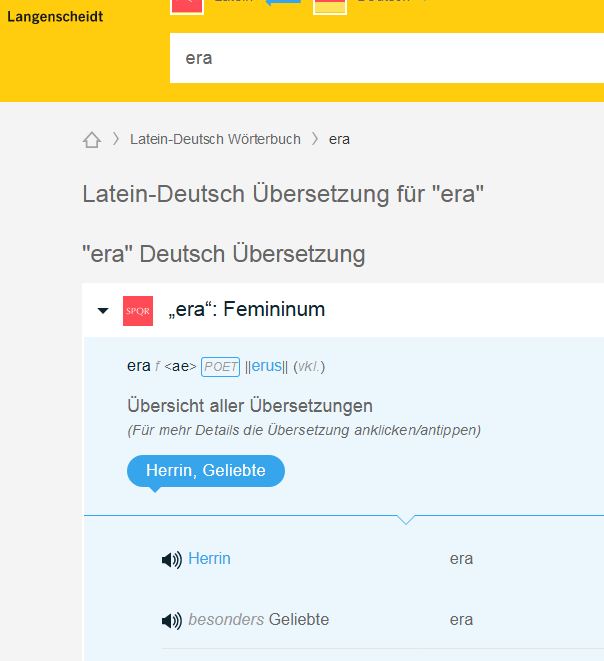Play audio pronunciation for Geliebte
This screenshot has width=604, height=661.
click(x=171, y=621)
